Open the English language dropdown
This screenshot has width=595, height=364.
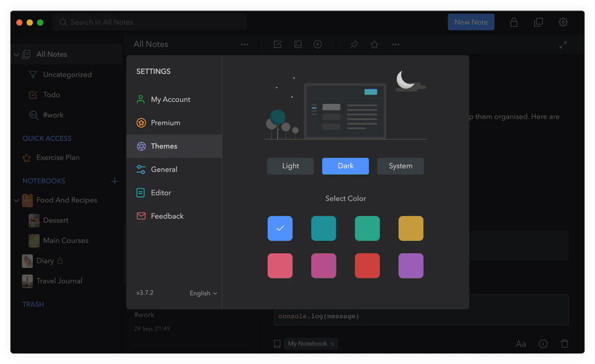point(203,293)
